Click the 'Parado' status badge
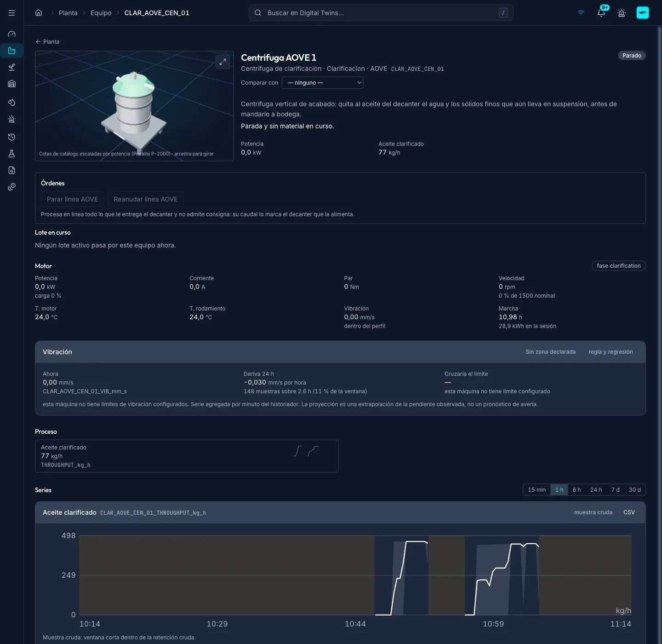Image resolution: width=662 pixels, height=644 pixels. pyautogui.click(x=632, y=56)
